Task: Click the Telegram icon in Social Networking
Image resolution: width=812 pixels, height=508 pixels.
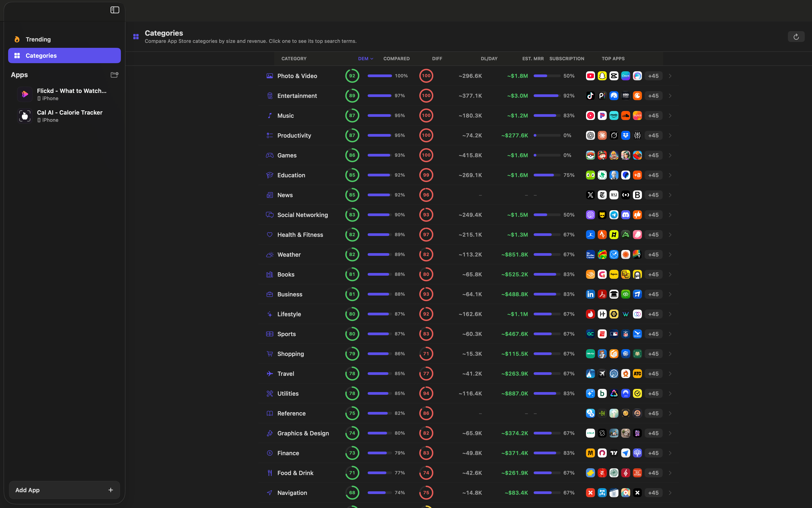Action: 614,215
